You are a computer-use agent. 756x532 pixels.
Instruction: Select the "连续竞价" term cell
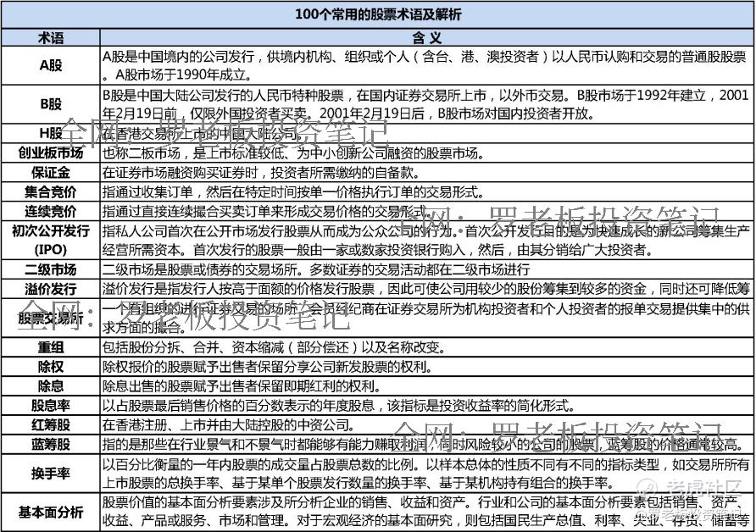coord(51,211)
